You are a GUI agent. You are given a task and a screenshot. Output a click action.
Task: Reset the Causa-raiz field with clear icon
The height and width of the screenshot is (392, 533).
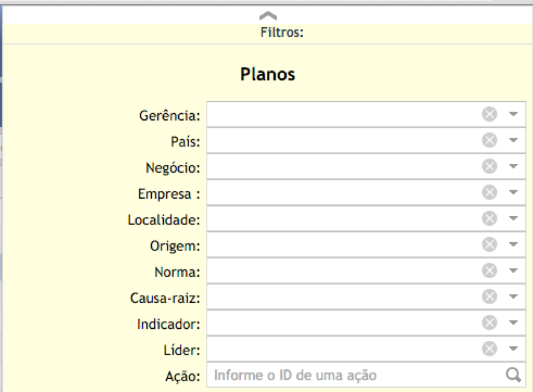490,296
